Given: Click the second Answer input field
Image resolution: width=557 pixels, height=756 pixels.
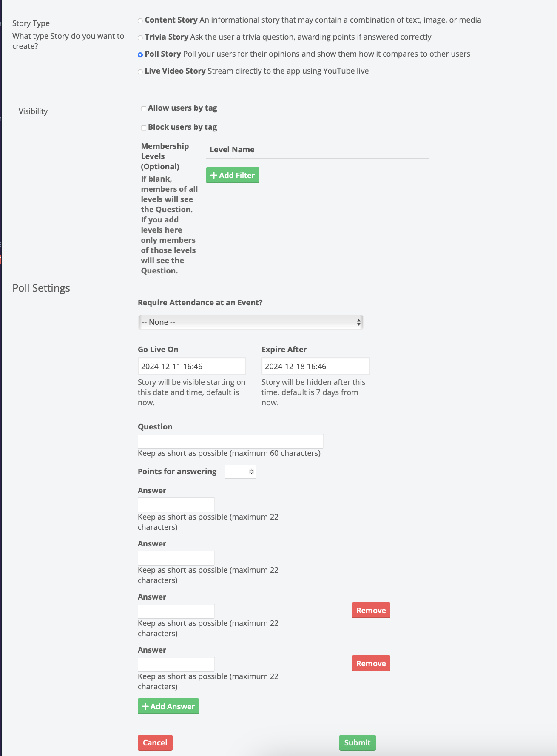Looking at the screenshot, I should click(176, 558).
